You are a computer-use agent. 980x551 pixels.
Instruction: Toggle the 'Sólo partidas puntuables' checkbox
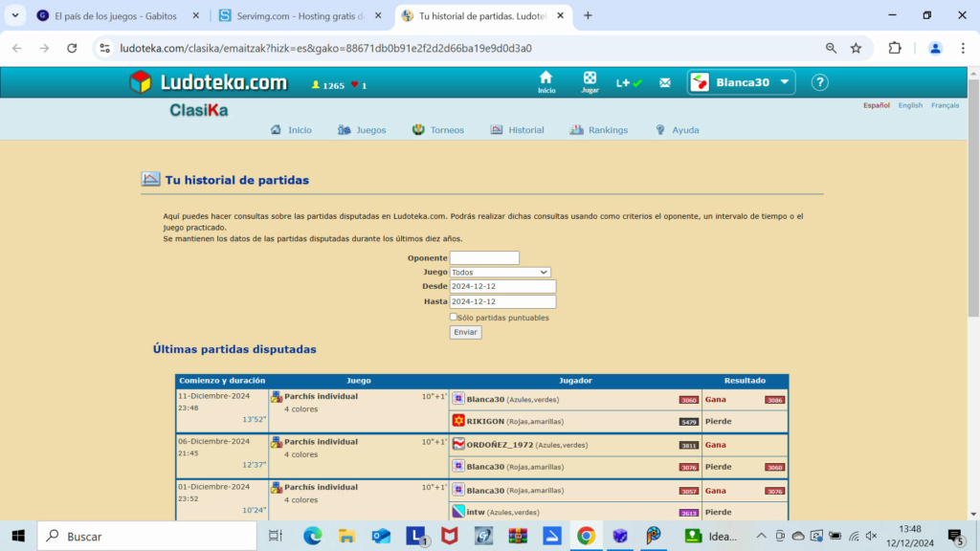(x=453, y=317)
